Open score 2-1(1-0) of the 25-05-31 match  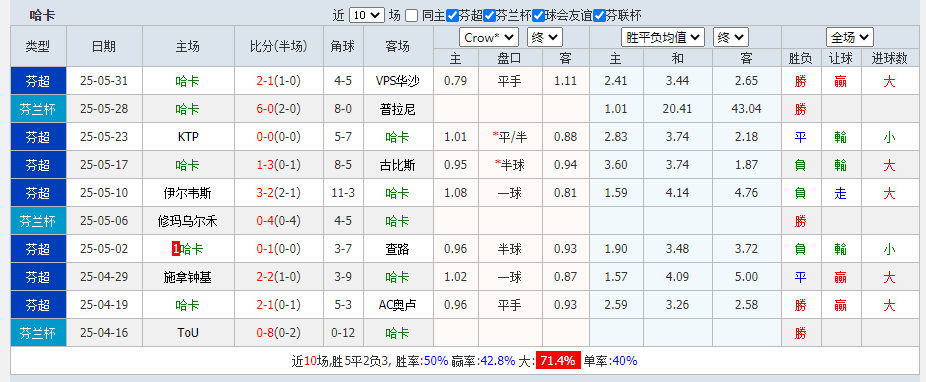click(x=279, y=81)
